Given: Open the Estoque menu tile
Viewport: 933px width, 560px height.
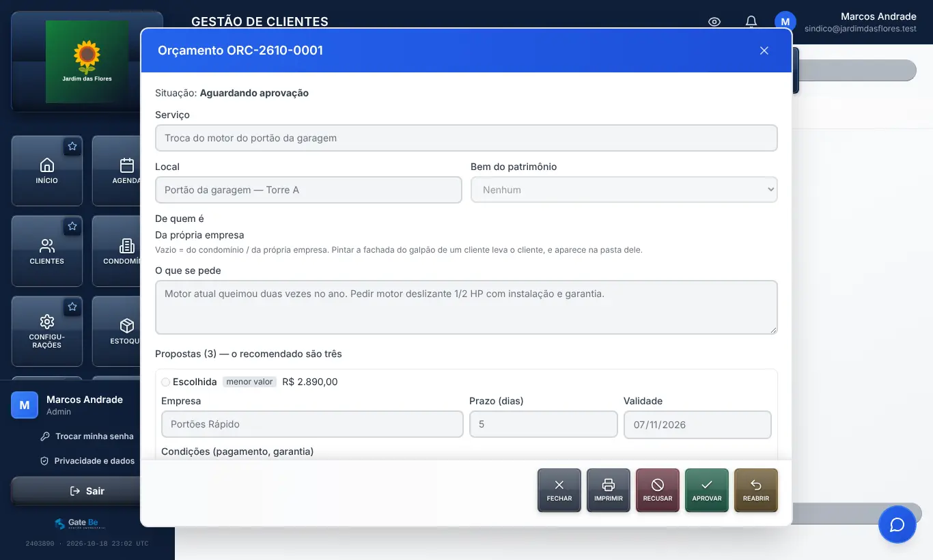Looking at the screenshot, I should 117,331.
